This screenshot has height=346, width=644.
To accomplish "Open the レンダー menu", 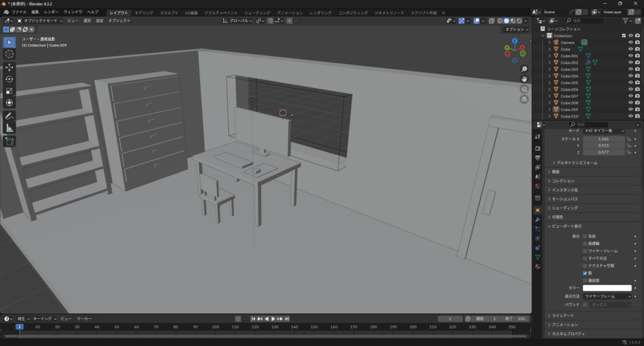I will tap(51, 12).
